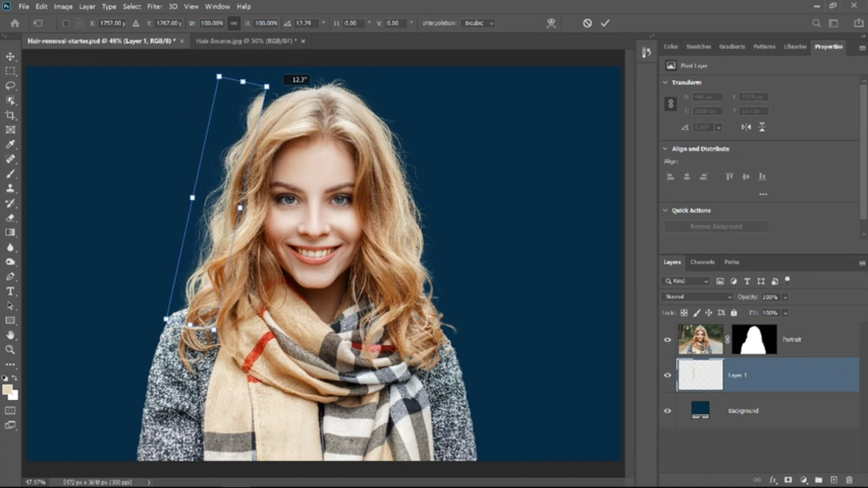Open the Interpolation dropdown

click(x=478, y=23)
